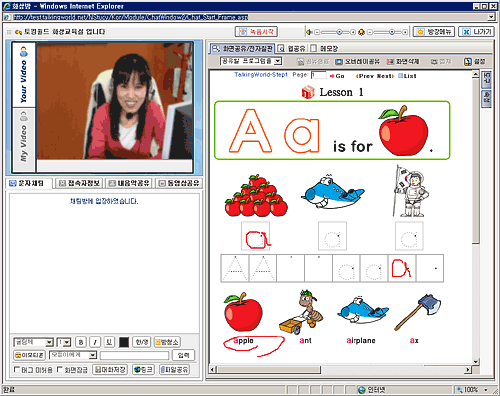Switch to the 메모장 notepad tab
Viewport: 500px width, 396px height.
pos(324,49)
